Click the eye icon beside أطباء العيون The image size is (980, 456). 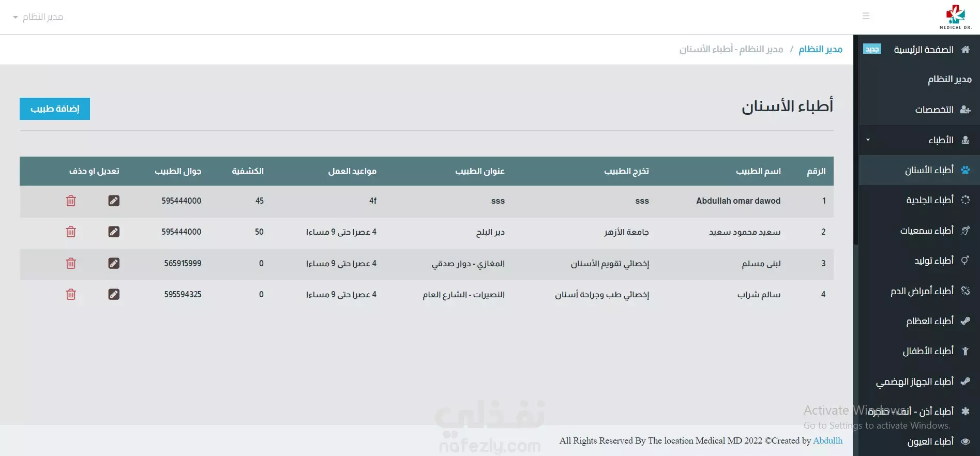pyautogui.click(x=965, y=441)
